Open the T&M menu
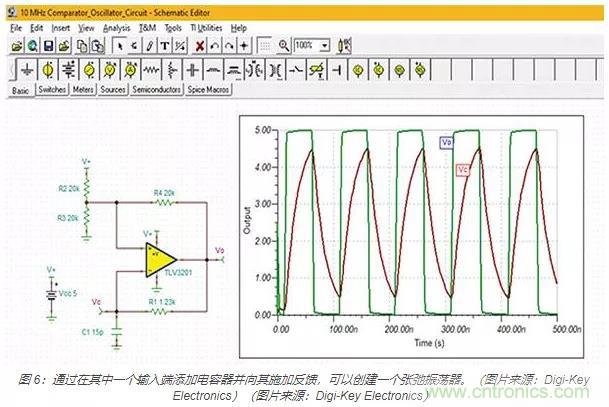The height and width of the screenshot is (407, 609). [147, 29]
